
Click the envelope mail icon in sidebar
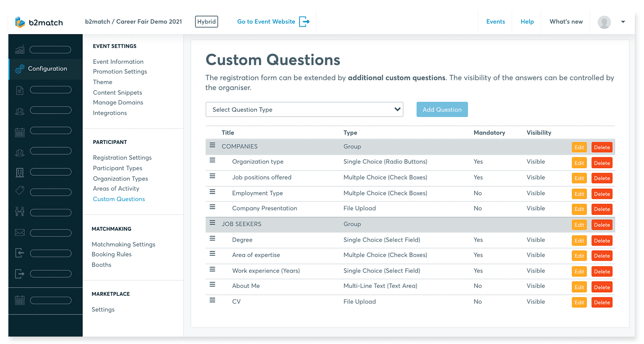20,233
